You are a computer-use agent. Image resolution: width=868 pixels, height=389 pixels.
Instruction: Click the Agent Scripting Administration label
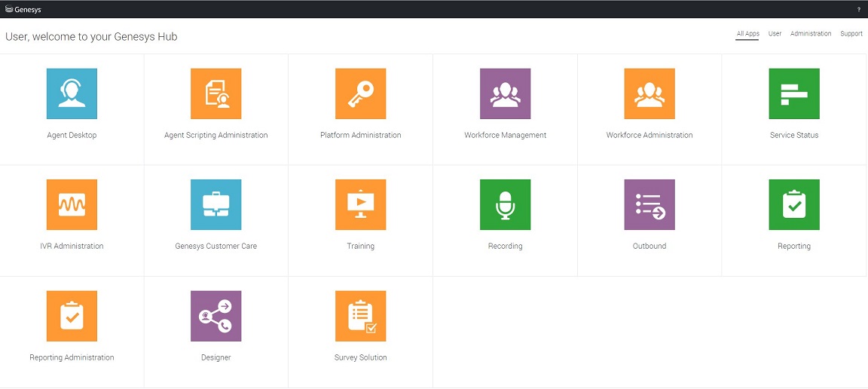216,135
